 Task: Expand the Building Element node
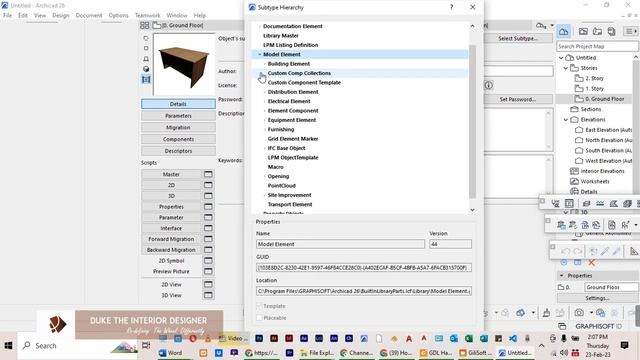[264, 64]
